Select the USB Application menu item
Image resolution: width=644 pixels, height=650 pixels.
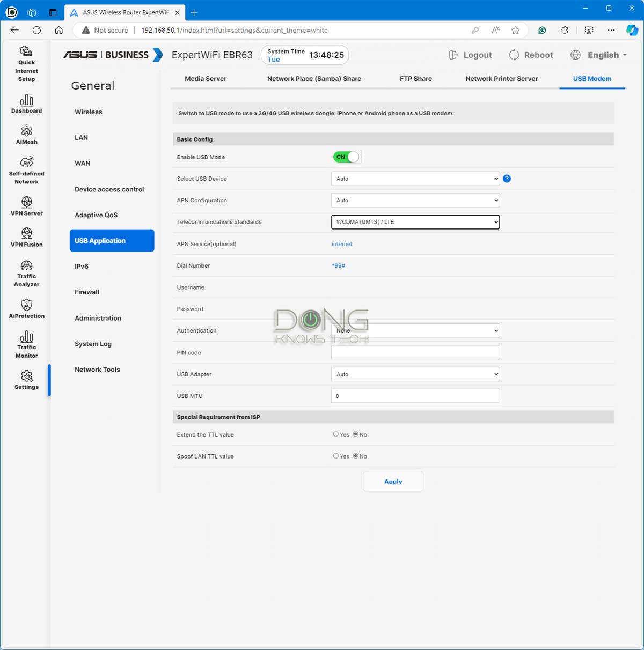point(112,240)
